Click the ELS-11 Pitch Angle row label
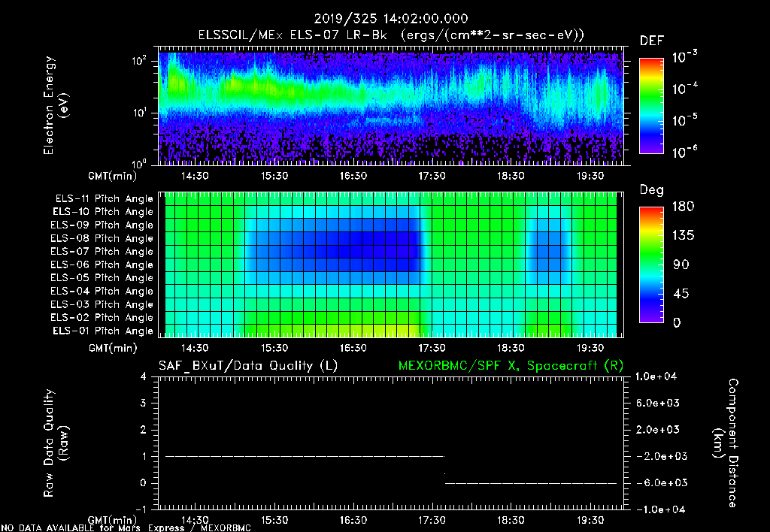This screenshot has height=532, width=770. point(105,199)
